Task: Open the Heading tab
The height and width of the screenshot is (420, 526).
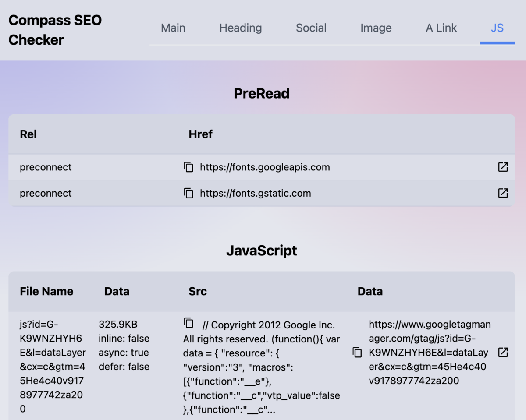Action: [x=240, y=28]
